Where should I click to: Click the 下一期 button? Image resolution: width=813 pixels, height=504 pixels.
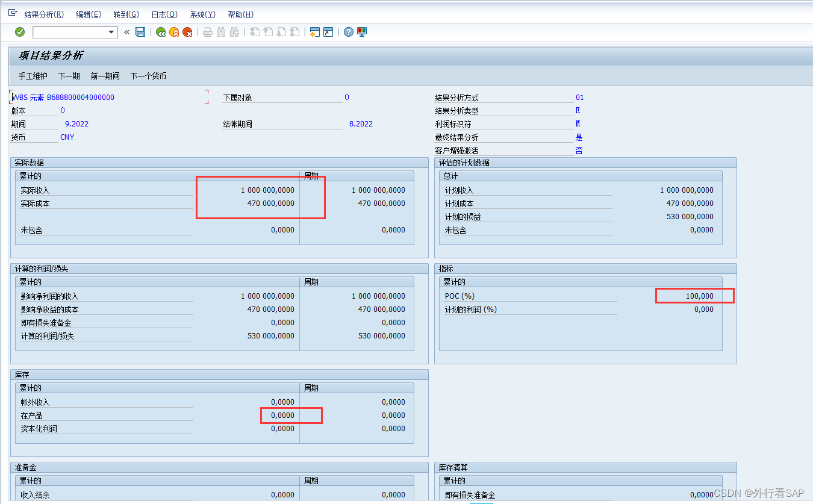(69, 76)
